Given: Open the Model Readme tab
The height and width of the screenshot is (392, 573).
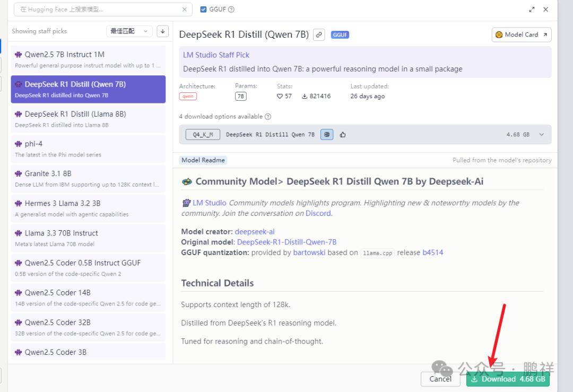Looking at the screenshot, I should point(203,160).
